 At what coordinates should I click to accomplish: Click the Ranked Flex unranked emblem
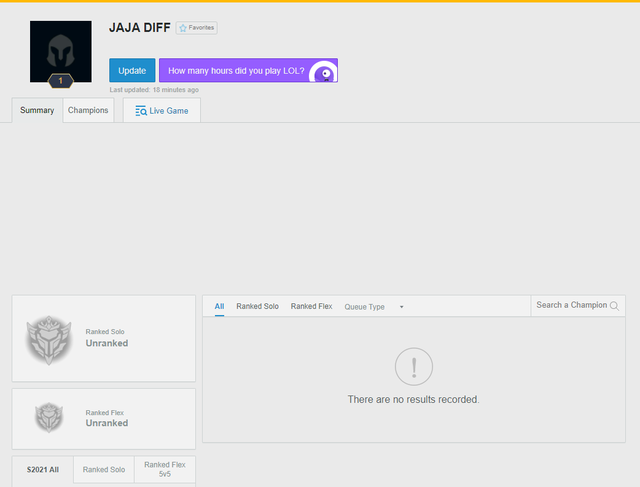[x=49, y=418]
